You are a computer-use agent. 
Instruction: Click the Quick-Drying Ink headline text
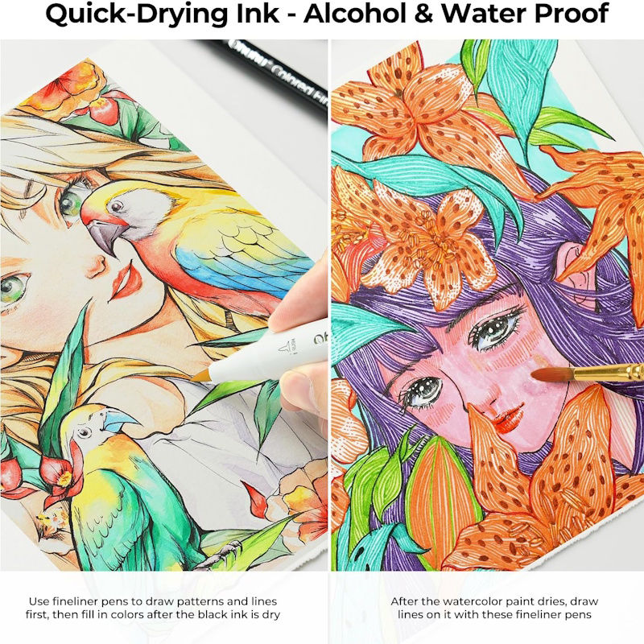(x=327, y=14)
